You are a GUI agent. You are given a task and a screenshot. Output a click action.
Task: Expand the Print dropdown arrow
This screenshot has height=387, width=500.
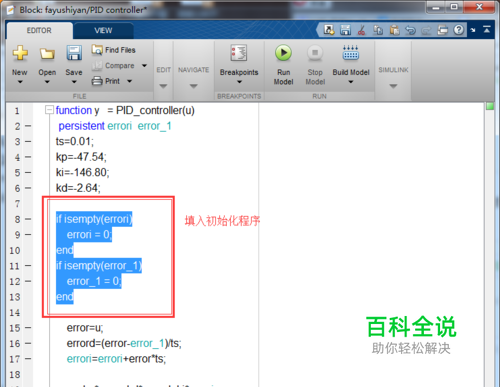130,81
